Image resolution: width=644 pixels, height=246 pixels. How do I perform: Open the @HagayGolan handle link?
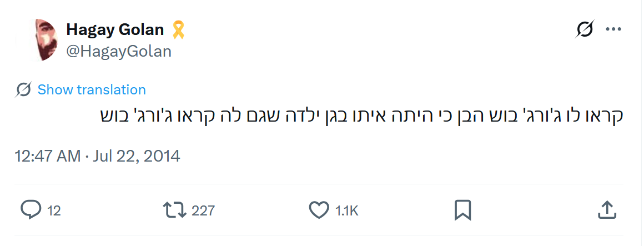119,52
